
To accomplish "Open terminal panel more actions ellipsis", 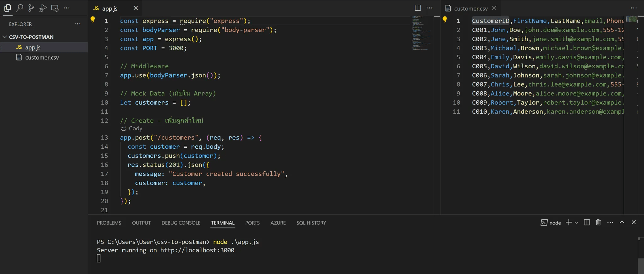I will (610, 222).
